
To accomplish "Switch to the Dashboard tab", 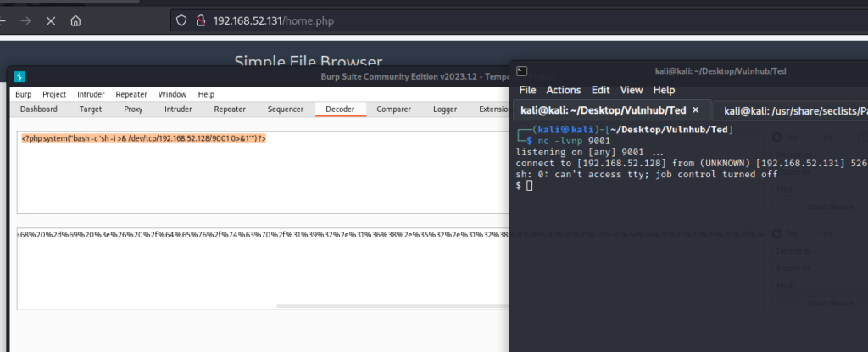I will coord(39,109).
